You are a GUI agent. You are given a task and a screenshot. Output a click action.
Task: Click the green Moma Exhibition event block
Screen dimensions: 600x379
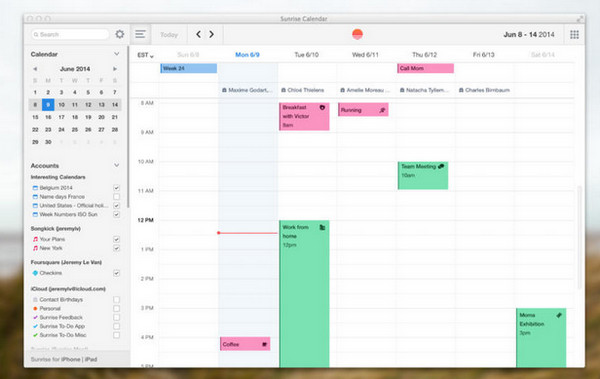541,338
